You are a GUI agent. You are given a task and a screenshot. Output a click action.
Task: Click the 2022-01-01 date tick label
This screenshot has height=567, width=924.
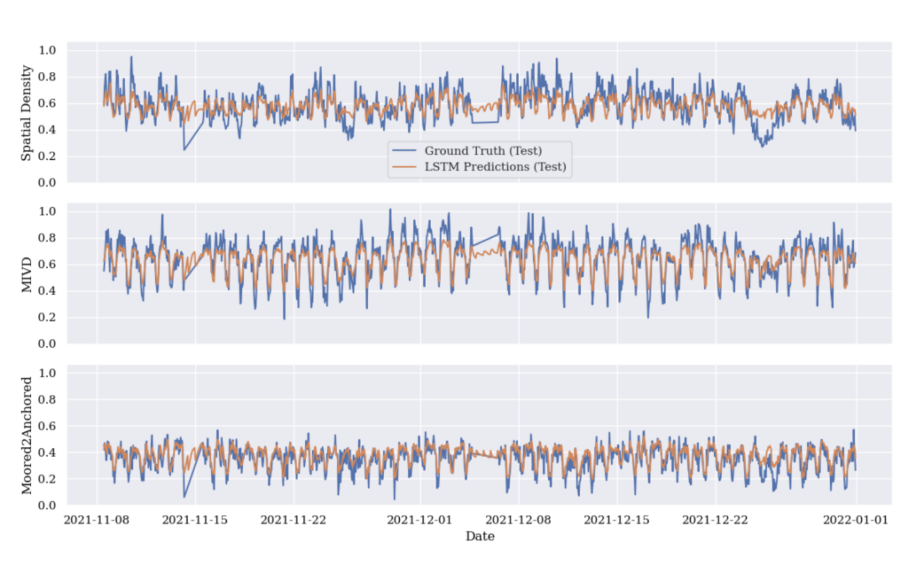[x=856, y=520]
